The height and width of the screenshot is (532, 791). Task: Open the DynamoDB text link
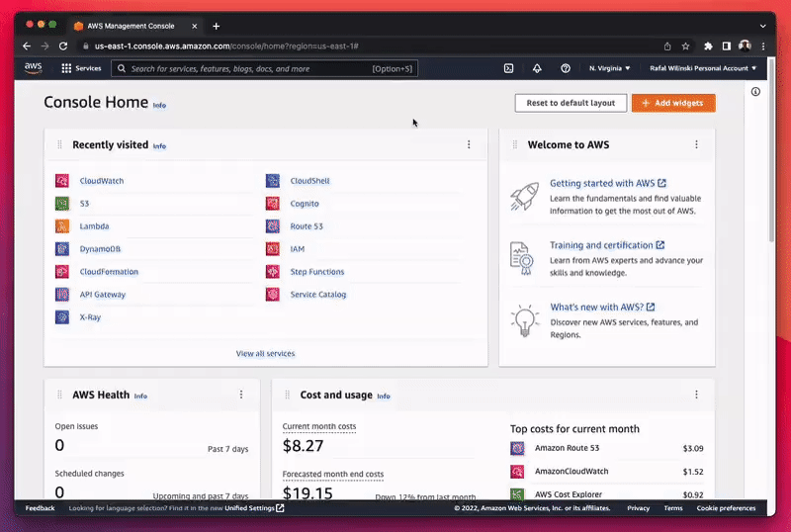[x=100, y=249]
